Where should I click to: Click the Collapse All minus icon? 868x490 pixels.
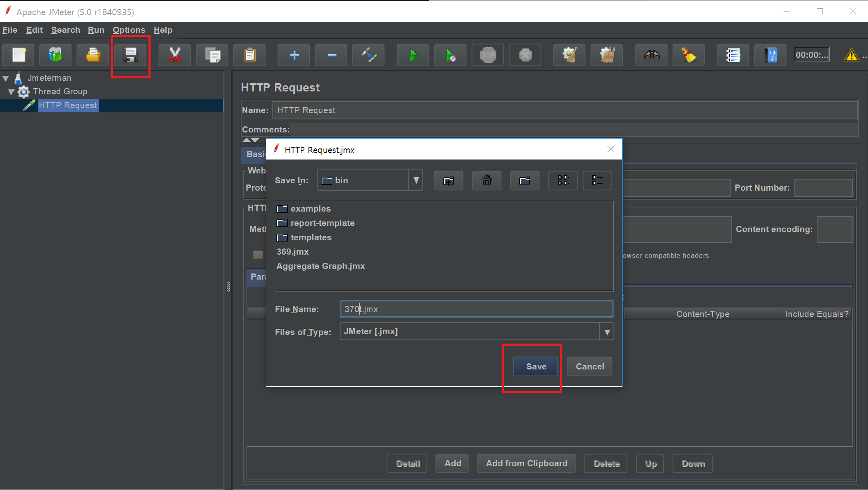[x=331, y=55]
